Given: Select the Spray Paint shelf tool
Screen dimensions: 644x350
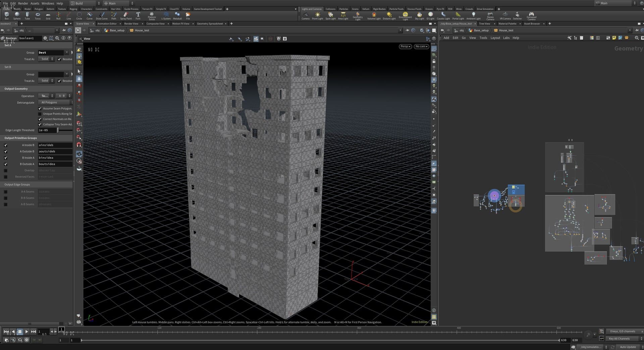Looking at the screenshot, I should tap(126, 16).
